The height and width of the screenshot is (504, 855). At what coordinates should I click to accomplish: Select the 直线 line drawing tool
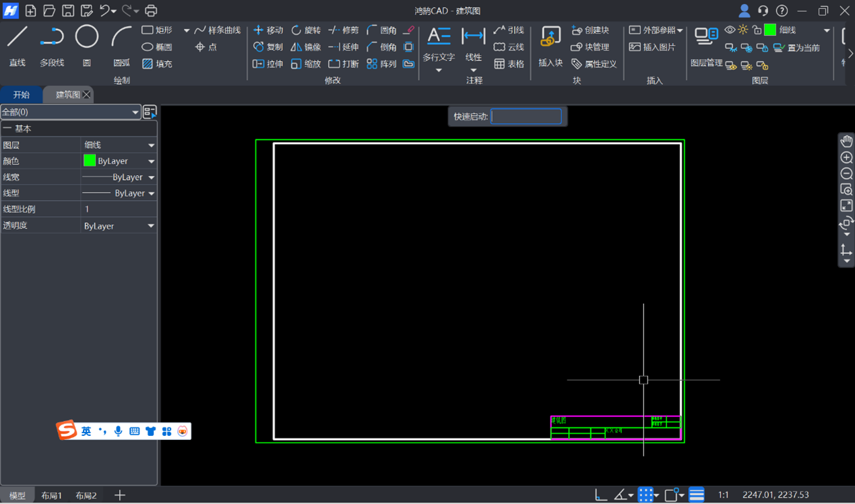point(17,44)
